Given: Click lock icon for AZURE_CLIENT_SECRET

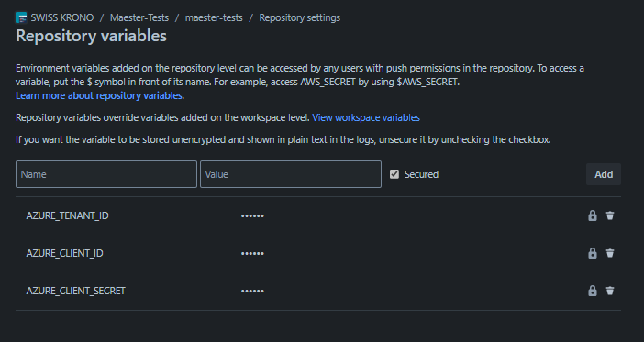Looking at the screenshot, I should [x=593, y=291].
